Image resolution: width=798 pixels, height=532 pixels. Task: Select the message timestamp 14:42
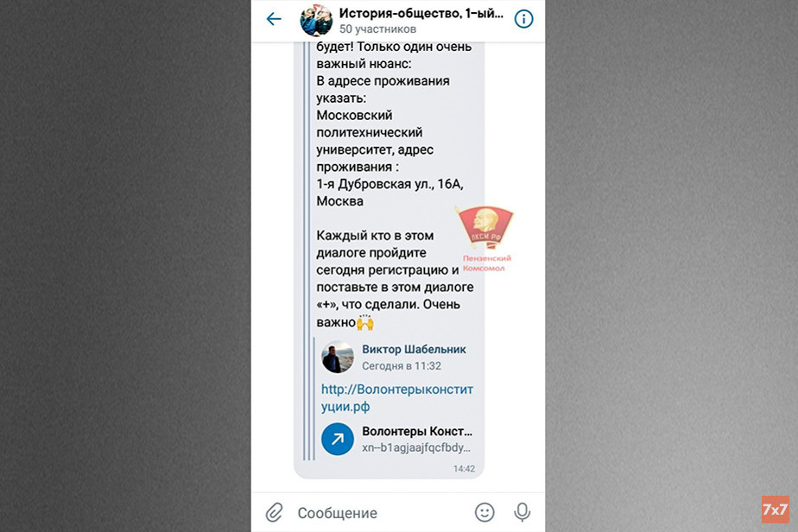pyautogui.click(x=464, y=469)
